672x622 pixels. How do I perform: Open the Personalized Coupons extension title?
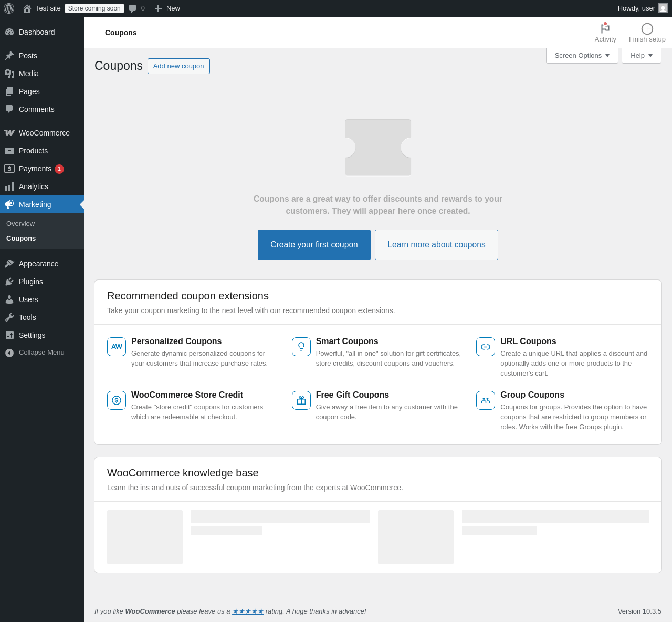(x=176, y=341)
